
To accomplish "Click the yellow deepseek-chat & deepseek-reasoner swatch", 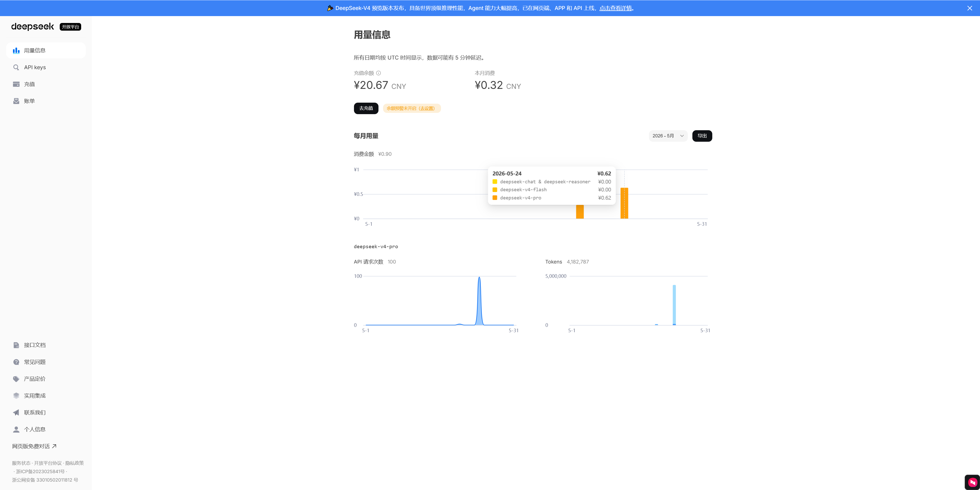I will (x=495, y=182).
